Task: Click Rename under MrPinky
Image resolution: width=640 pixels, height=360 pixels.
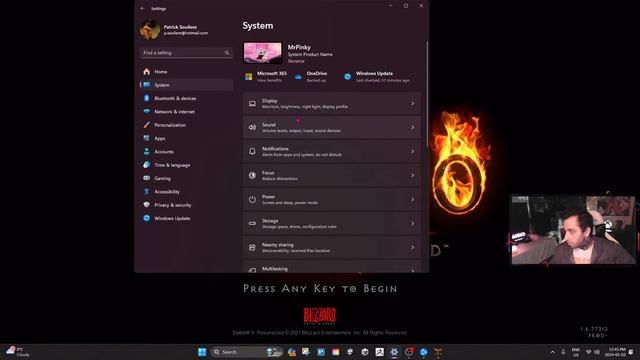Action: pyautogui.click(x=296, y=61)
